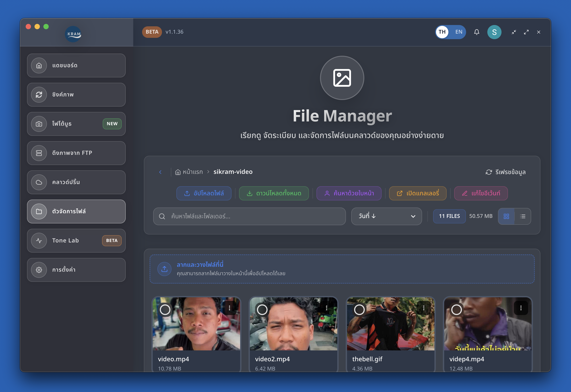The height and width of the screenshot is (392, 571).
Task: Select the โฟโต้บูธ camera icon
Action: [39, 124]
